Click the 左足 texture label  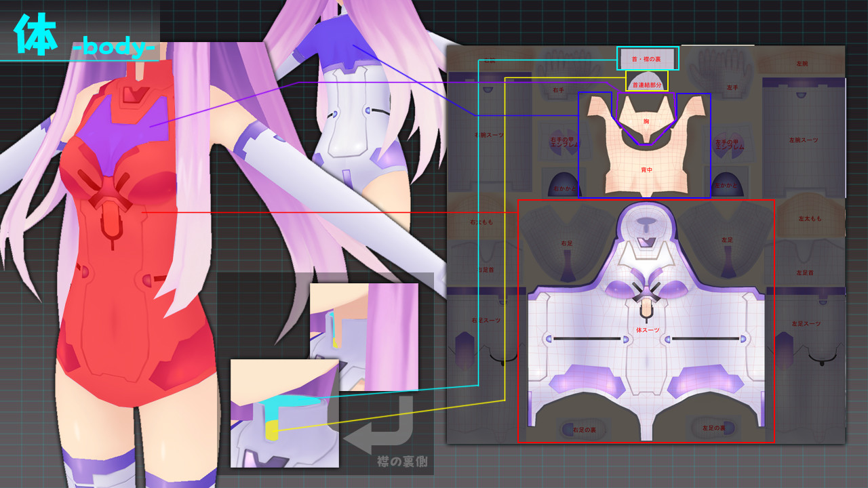728,240
